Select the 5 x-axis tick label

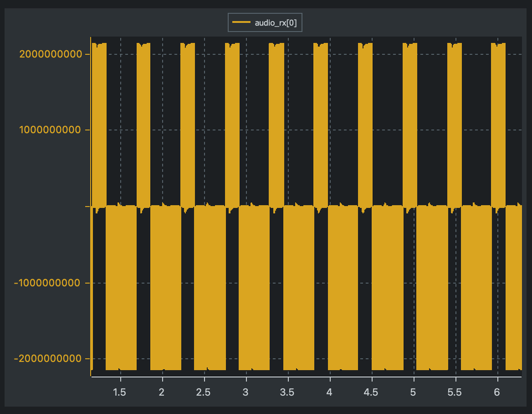click(413, 392)
